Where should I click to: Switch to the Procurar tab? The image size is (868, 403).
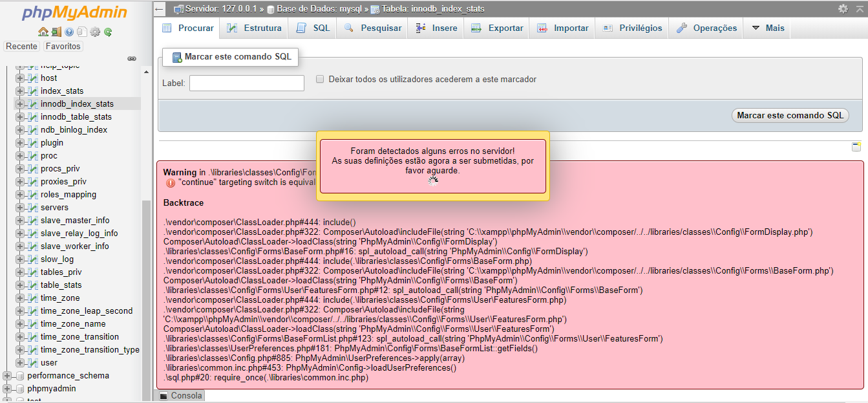coord(187,28)
